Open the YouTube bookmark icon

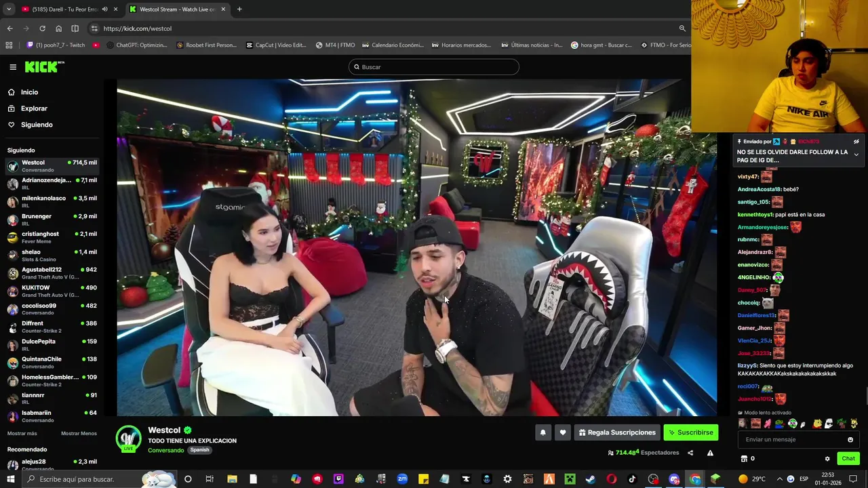click(96, 45)
